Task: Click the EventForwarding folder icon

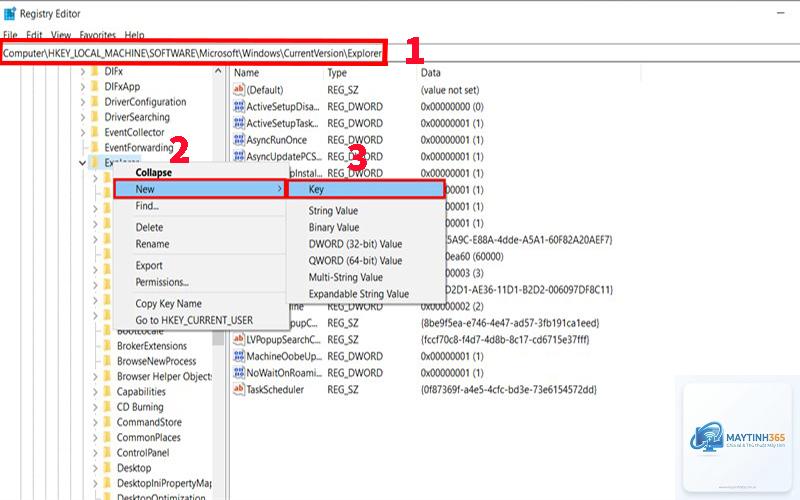Action: pos(95,147)
